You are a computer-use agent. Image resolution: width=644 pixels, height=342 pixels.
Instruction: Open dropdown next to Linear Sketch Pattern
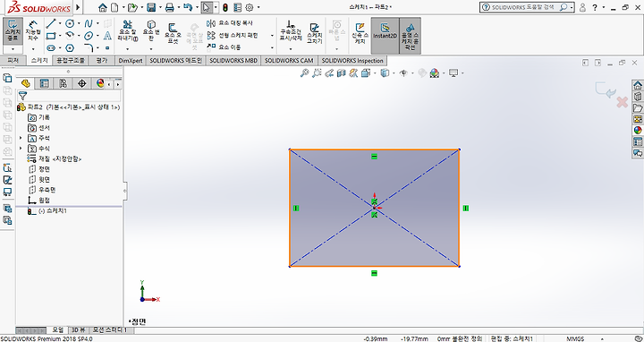(x=272, y=35)
